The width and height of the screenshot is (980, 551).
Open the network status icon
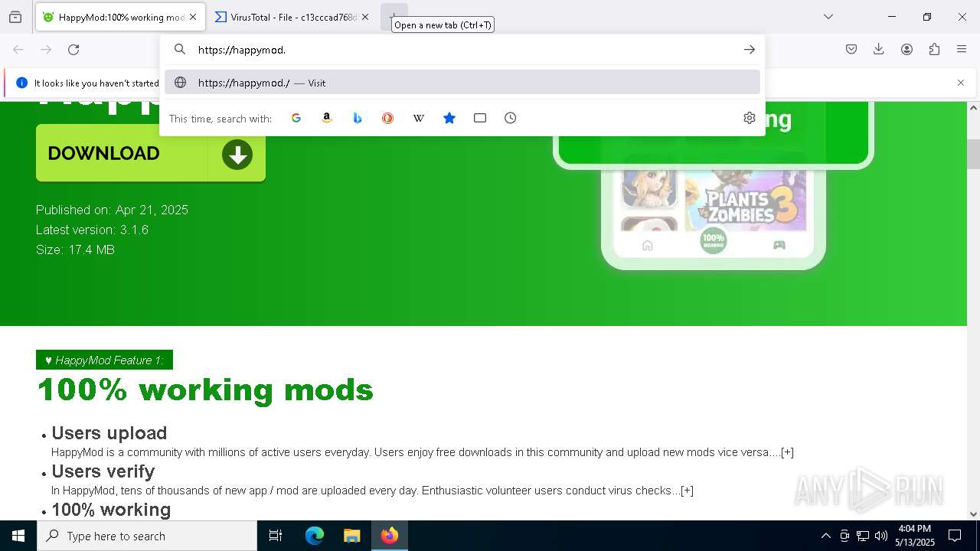(863, 536)
